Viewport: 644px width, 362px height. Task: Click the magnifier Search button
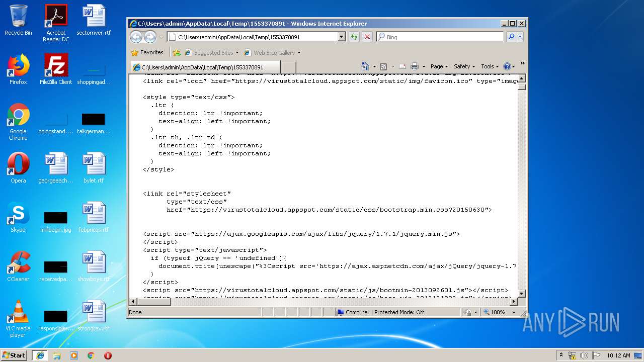pyautogui.click(x=511, y=37)
